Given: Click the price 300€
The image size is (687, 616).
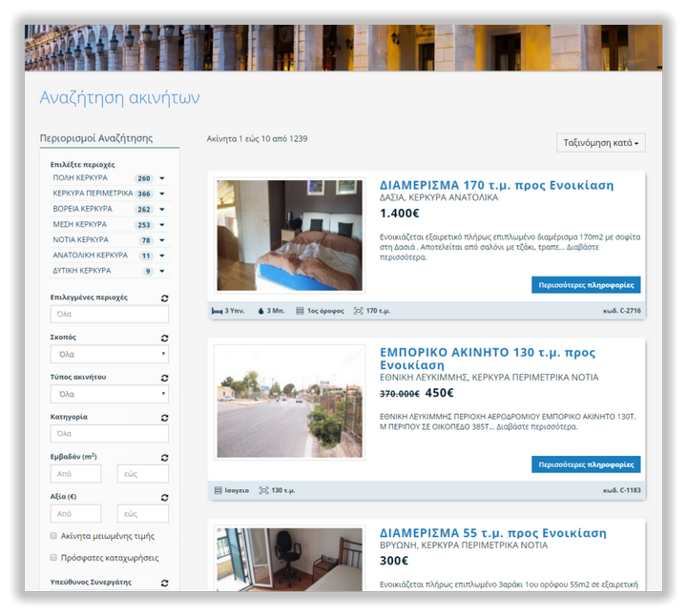Looking at the screenshot, I should point(394,561).
